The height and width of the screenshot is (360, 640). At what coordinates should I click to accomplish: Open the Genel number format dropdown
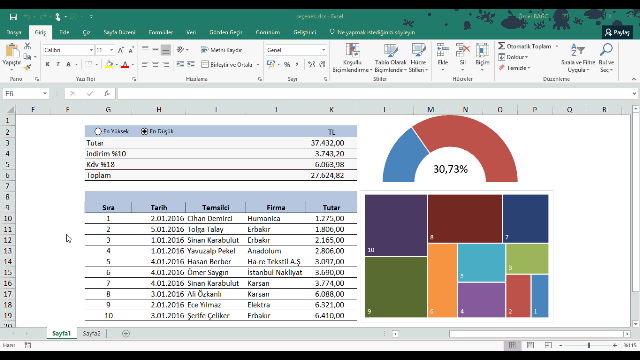point(323,50)
